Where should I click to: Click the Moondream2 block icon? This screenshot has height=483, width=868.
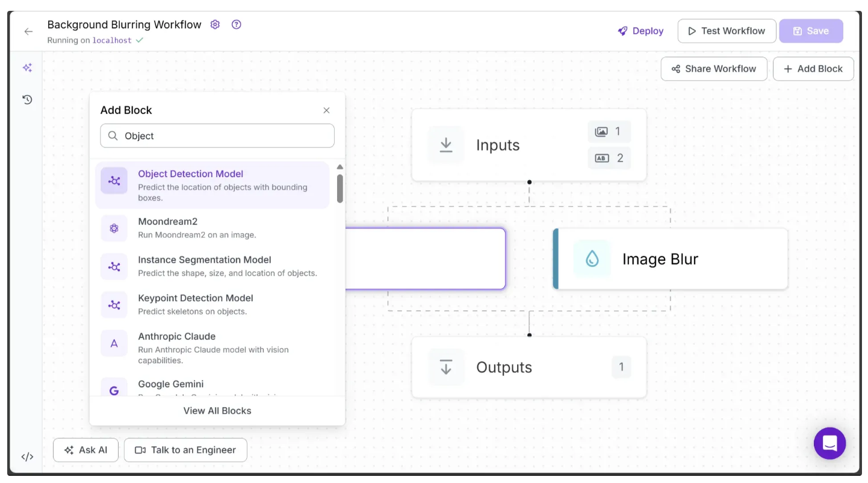pos(114,228)
